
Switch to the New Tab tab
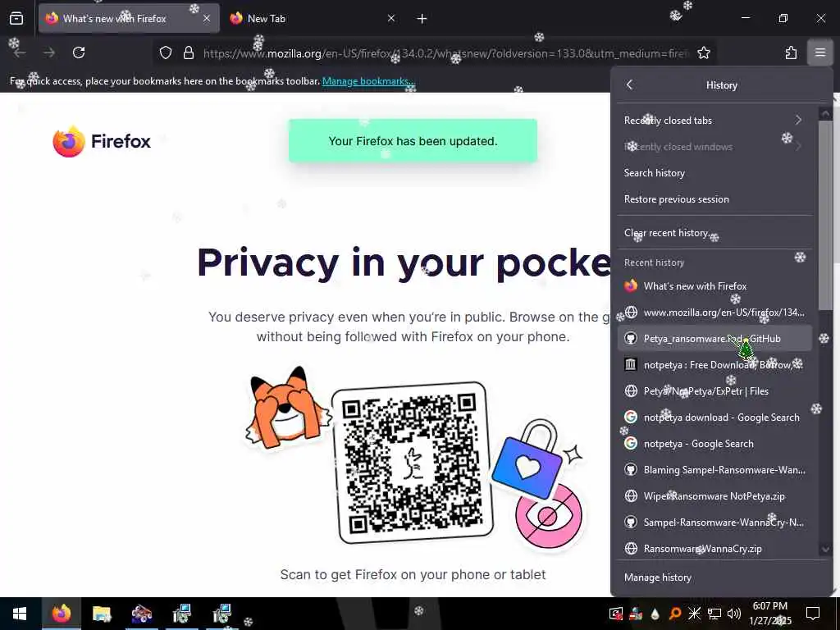click(312, 19)
